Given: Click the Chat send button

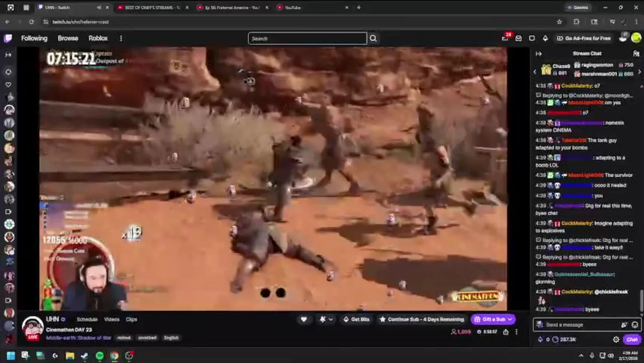Looking at the screenshot, I should [x=632, y=339].
